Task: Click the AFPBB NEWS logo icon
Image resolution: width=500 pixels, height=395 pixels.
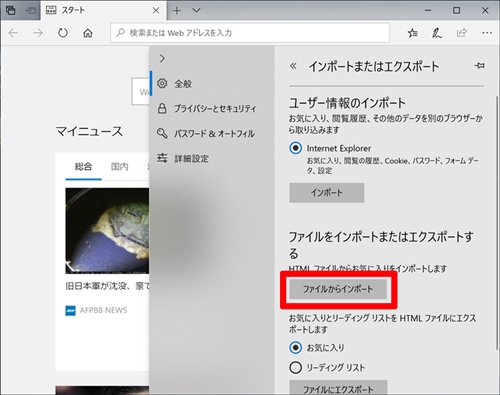Action: (70, 311)
